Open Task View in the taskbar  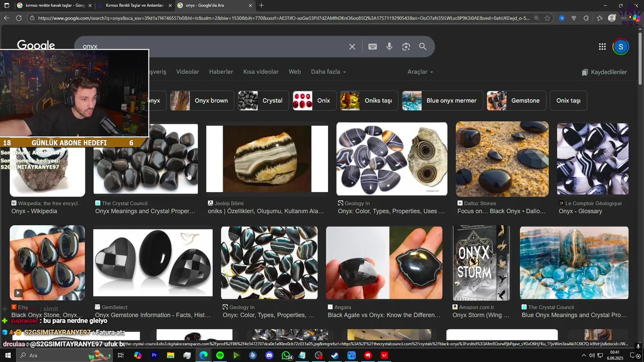click(x=121, y=355)
